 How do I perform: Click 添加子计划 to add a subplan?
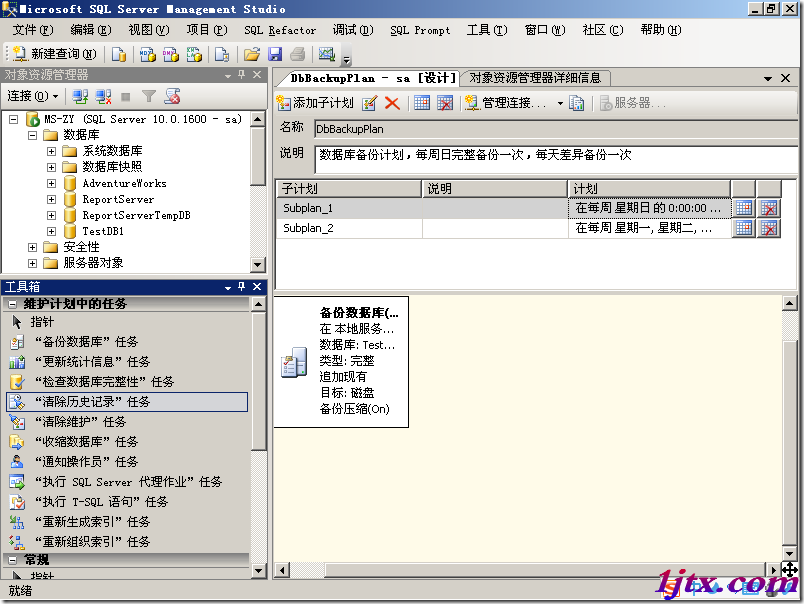point(315,103)
